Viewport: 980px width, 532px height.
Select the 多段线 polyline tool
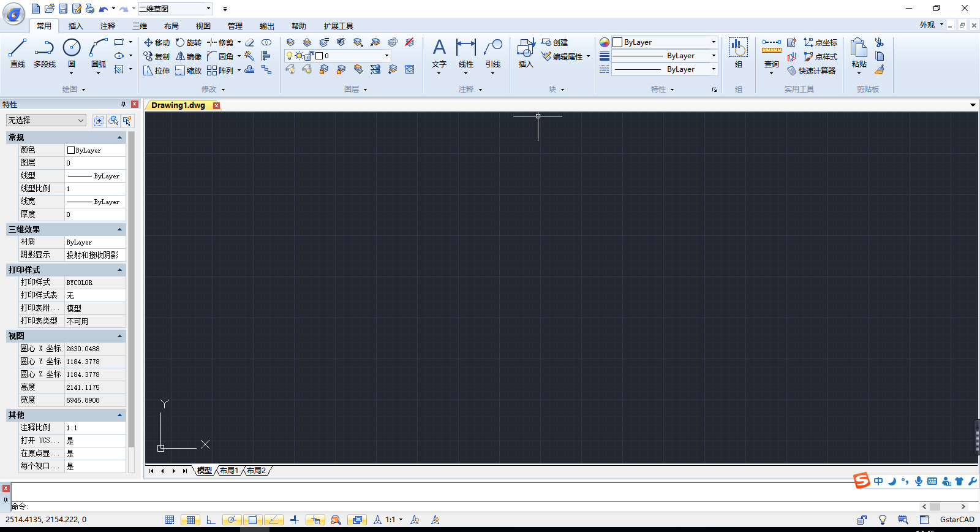click(45, 53)
